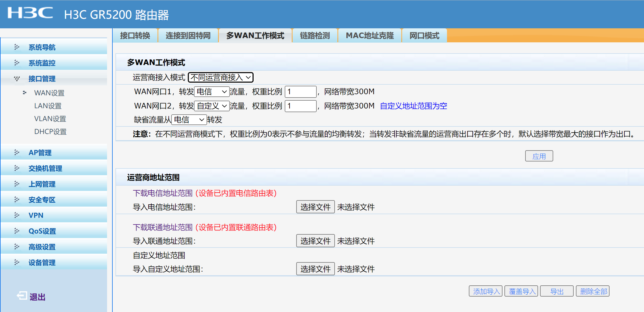Image resolution: width=644 pixels, height=312 pixels.
Task: Open the LAN设置 sidebar item
Action: pyautogui.click(x=48, y=106)
